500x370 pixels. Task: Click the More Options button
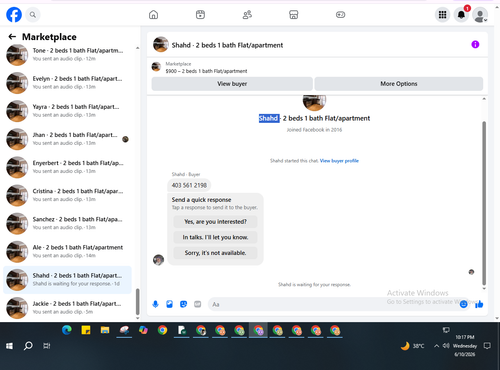click(x=399, y=84)
